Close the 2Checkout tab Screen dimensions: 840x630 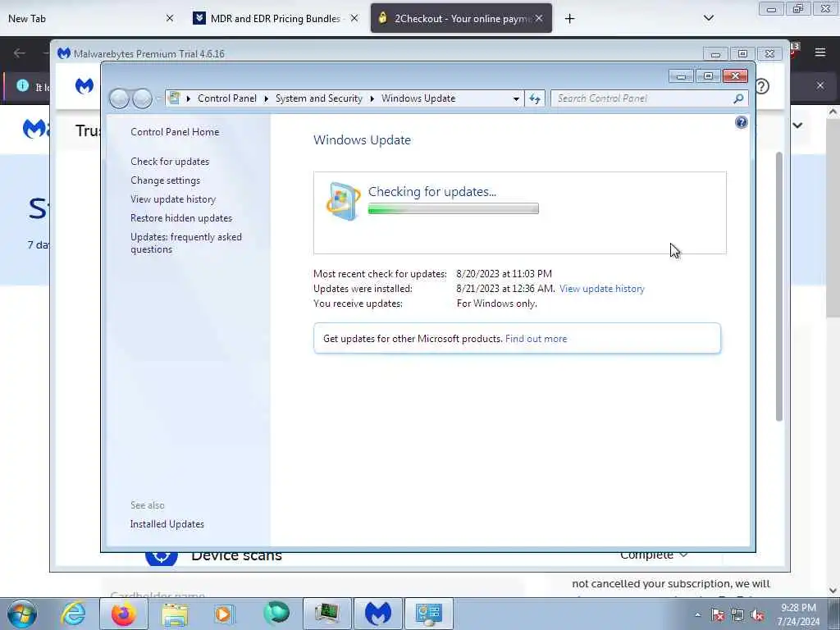coord(539,18)
